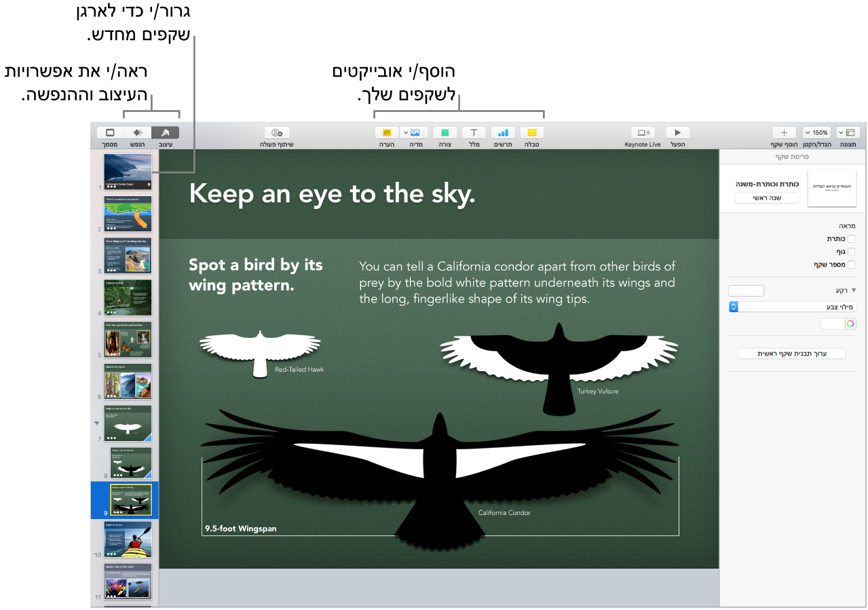The image size is (868, 610).
Task: Collapse the Background (רקע) section
Action: 854,290
